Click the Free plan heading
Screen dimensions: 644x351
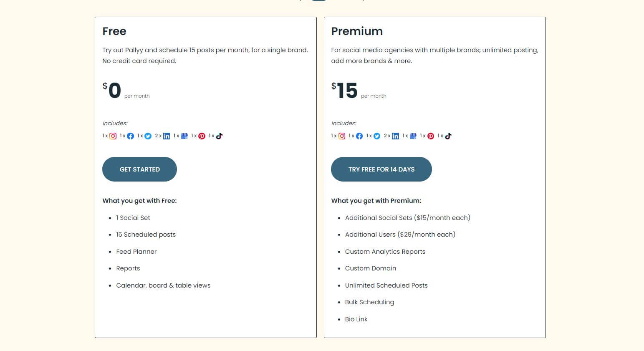pyautogui.click(x=114, y=31)
